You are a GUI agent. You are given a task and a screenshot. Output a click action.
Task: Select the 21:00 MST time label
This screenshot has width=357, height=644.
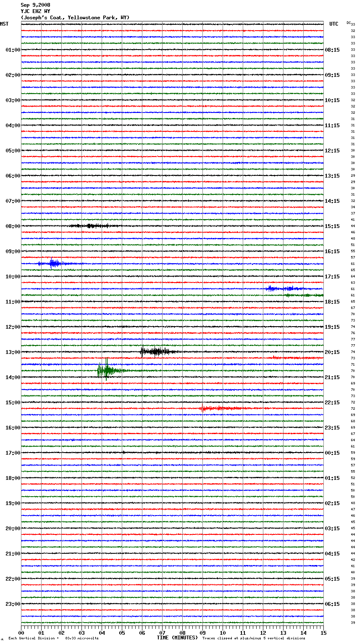click(x=13, y=554)
